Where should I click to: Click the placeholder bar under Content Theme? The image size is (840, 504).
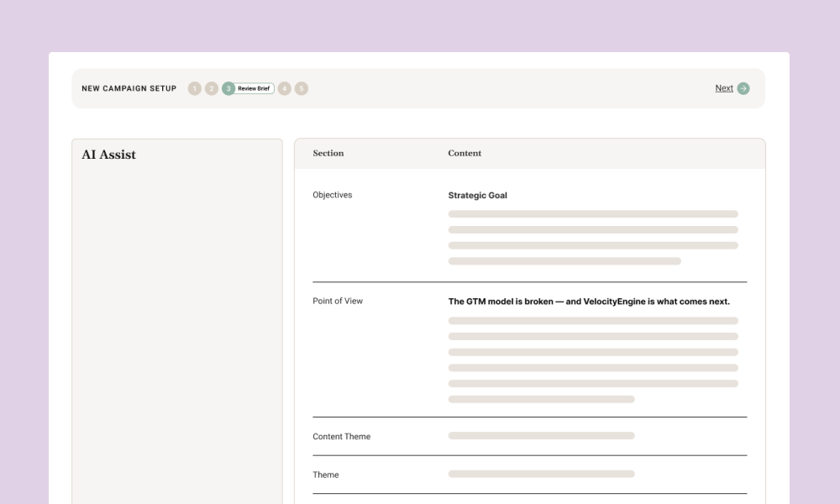click(x=542, y=435)
